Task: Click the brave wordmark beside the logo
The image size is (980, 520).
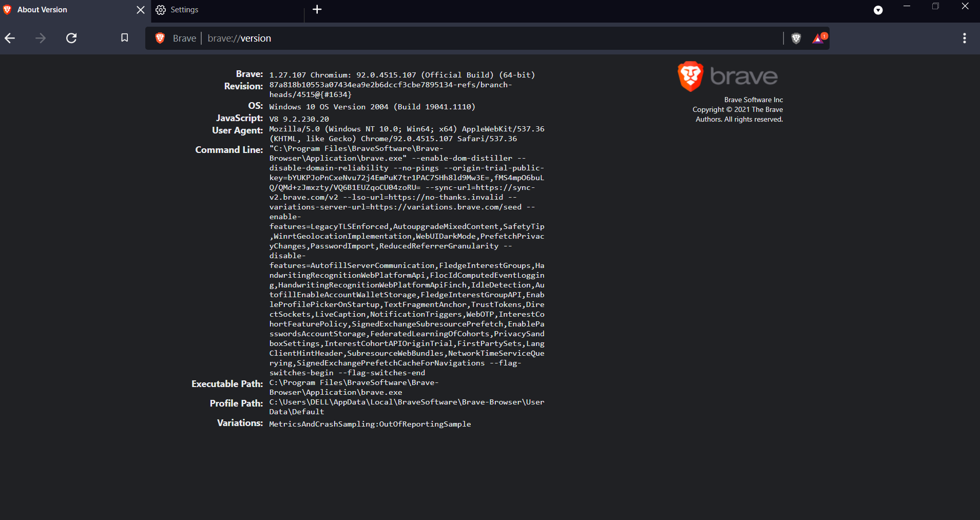Action: (x=742, y=76)
